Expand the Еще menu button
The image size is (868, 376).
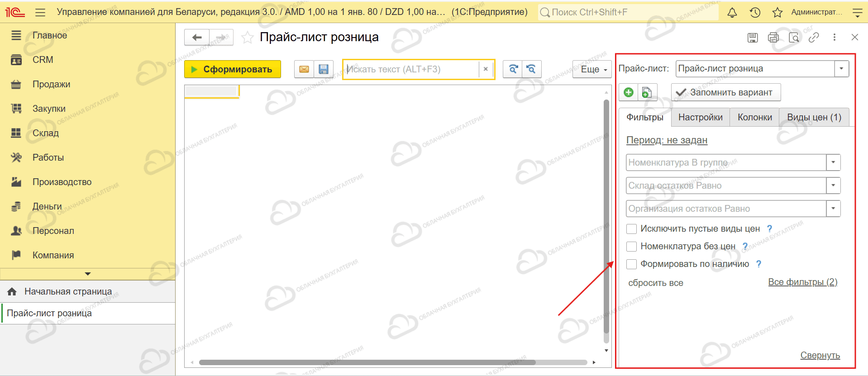[x=592, y=69]
